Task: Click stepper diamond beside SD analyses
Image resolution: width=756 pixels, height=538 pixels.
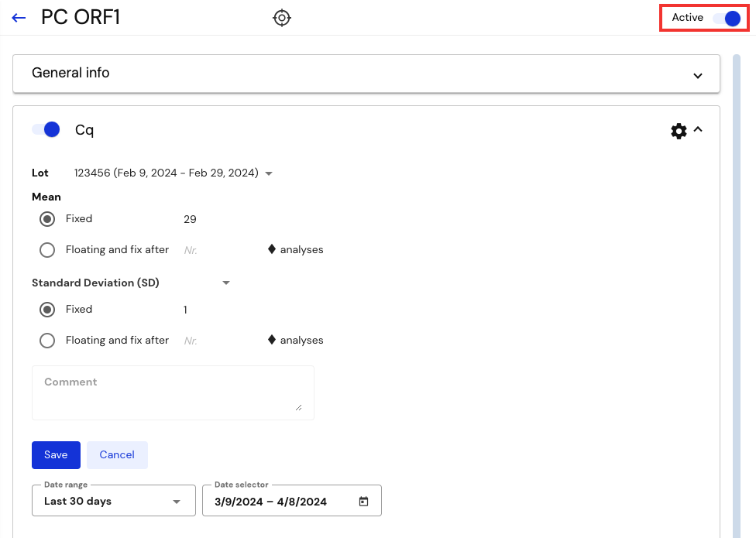Action: (271, 340)
